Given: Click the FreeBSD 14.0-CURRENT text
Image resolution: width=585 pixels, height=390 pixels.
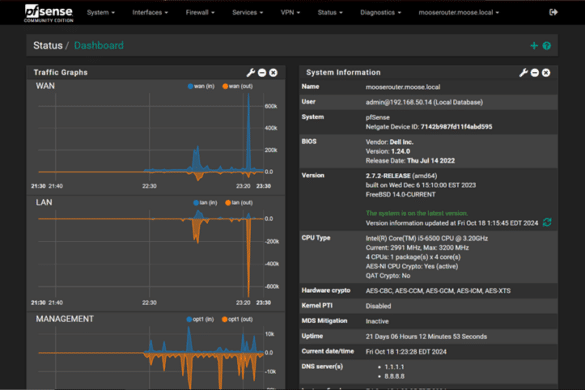Looking at the screenshot, I should click(x=400, y=194).
